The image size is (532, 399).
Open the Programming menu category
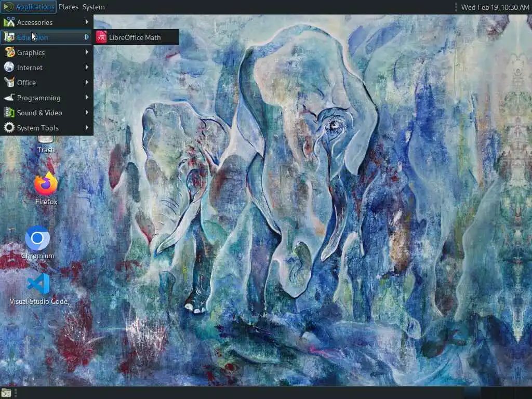pyautogui.click(x=46, y=98)
